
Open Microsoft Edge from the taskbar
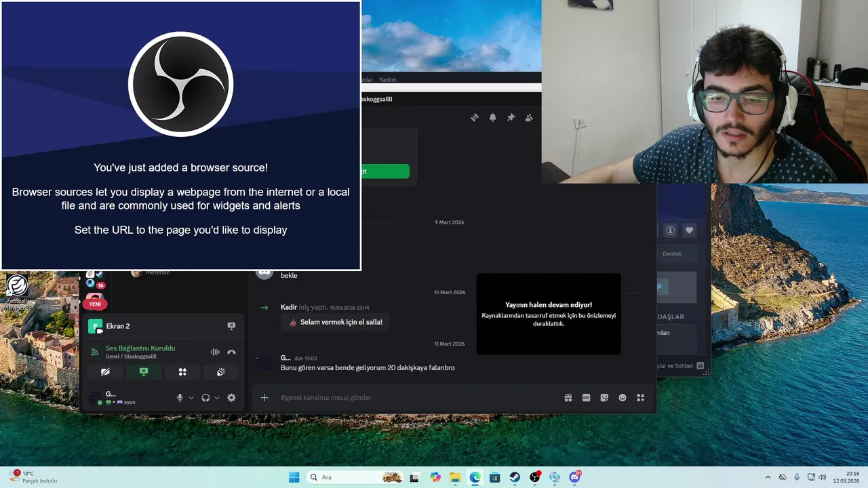475,477
